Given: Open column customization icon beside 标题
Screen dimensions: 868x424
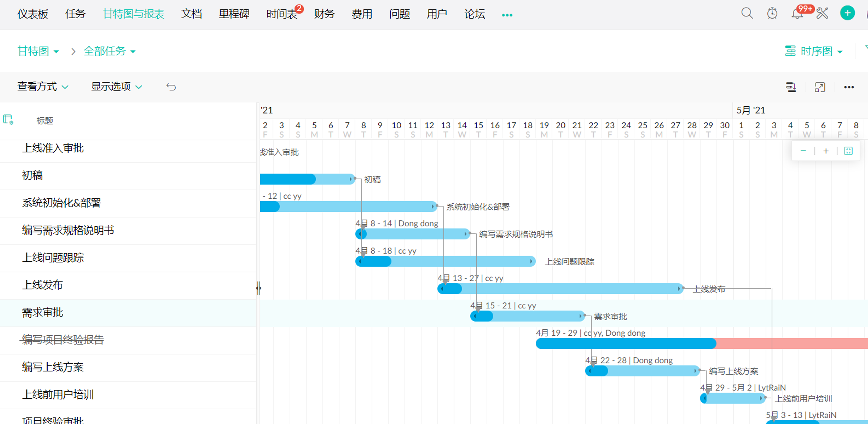Looking at the screenshot, I should pos(8,119).
